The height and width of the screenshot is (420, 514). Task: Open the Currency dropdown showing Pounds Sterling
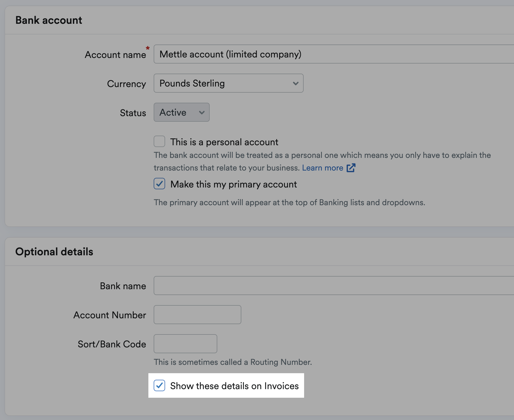228,83
